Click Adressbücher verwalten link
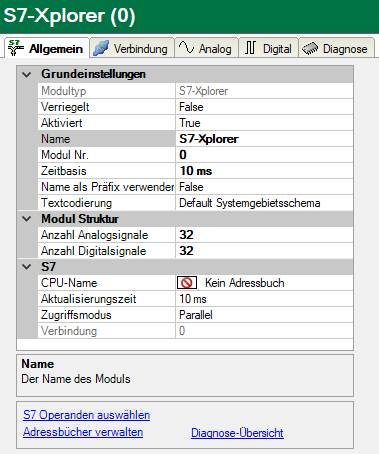The width and height of the screenshot is (379, 454). click(x=83, y=432)
